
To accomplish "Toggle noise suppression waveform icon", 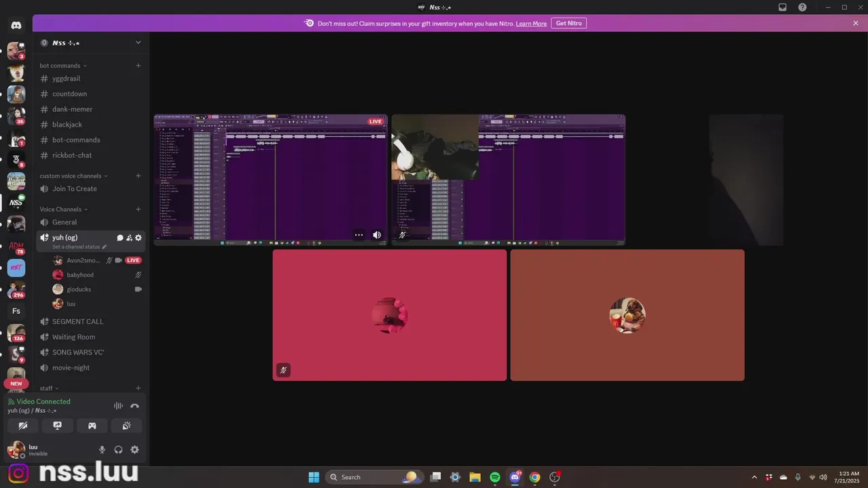I will click(x=118, y=406).
